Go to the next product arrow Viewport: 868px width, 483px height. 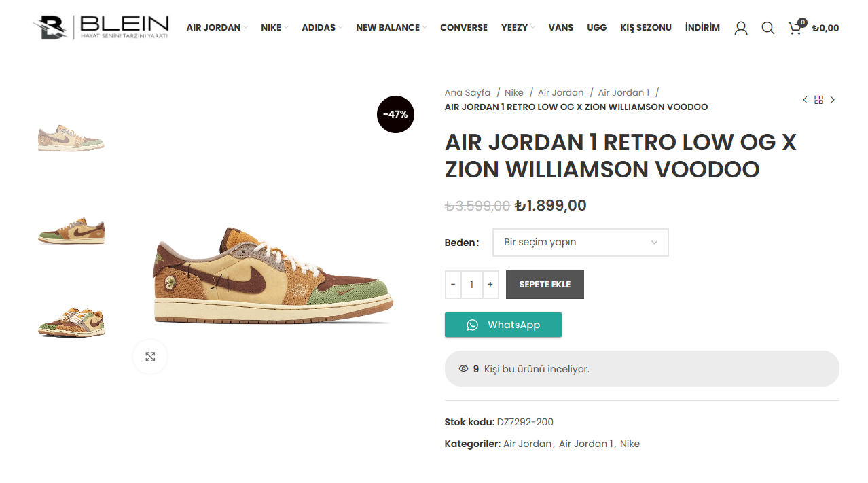pos(832,100)
